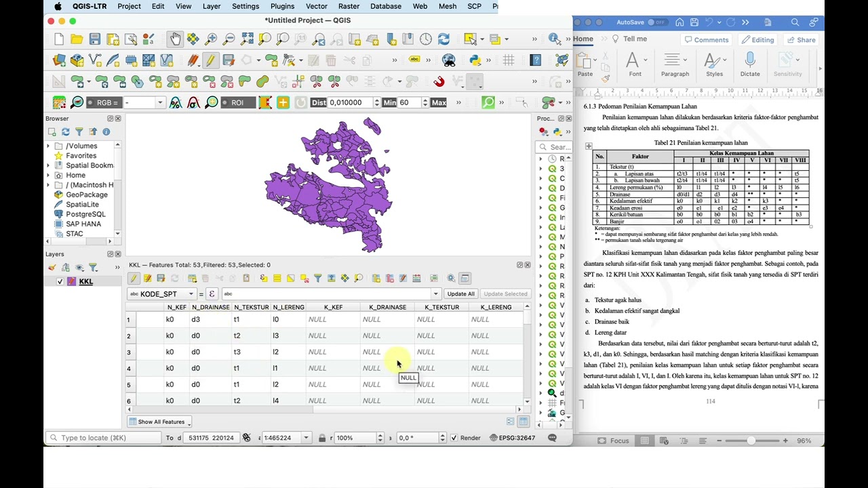868x488 pixels.
Task: Click filter funnel in attribute table toolbar
Action: coord(317,279)
